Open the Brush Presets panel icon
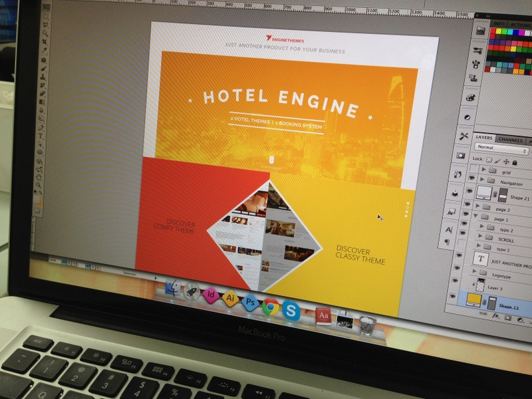The image size is (532, 399). (477, 51)
